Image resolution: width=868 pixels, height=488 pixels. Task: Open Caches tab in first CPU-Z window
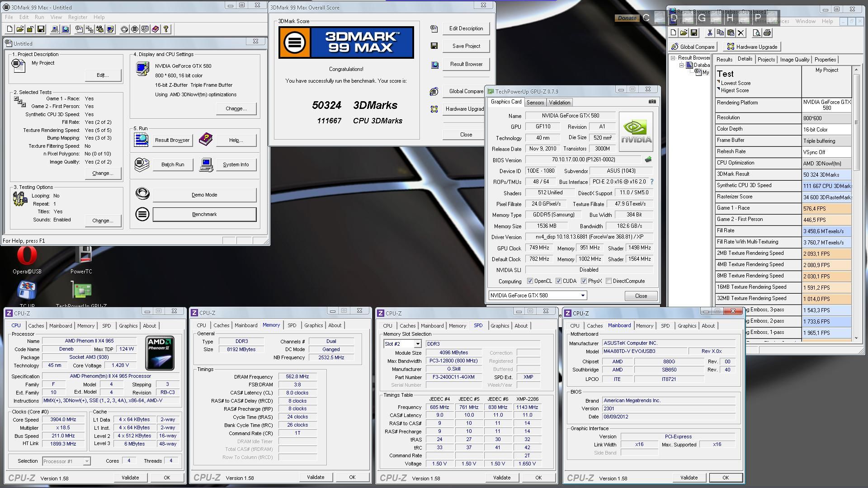36,326
